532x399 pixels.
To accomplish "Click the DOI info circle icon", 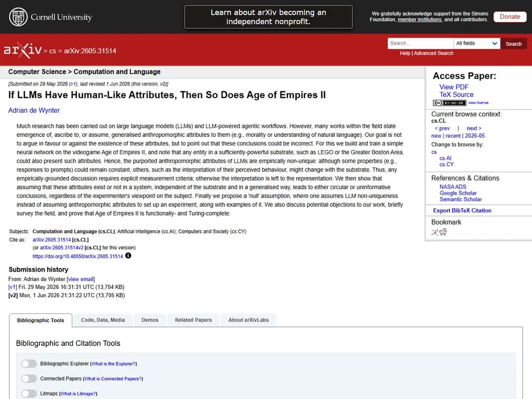I will (x=128, y=256).
